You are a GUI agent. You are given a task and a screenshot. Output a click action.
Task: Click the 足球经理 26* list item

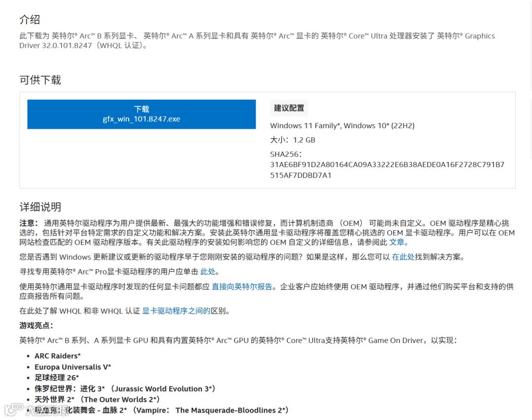coord(57,378)
